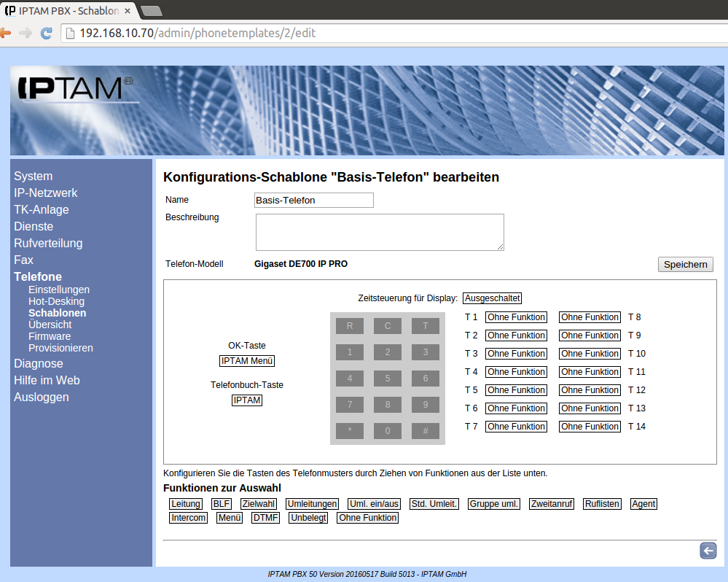Click the Ausgeschaltet display timing value
Image resolution: width=728 pixels, height=582 pixels.
pyautogui.click(x=492, y=298)
